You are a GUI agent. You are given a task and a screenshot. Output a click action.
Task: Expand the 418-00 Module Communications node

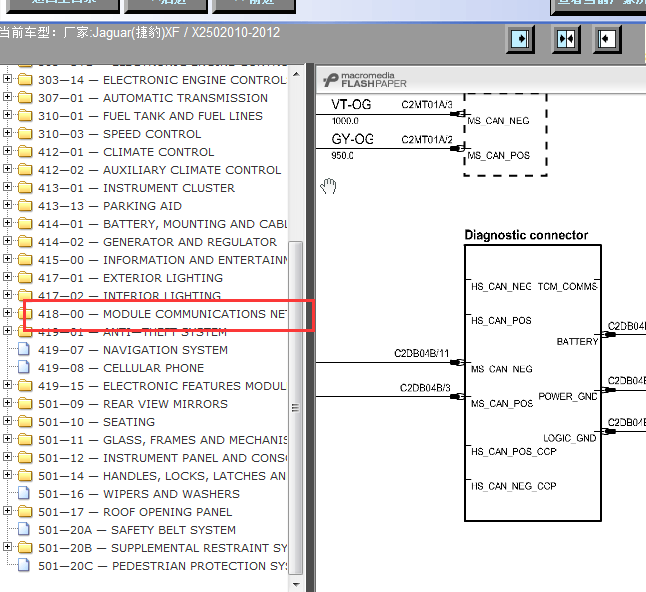(7, 312)
